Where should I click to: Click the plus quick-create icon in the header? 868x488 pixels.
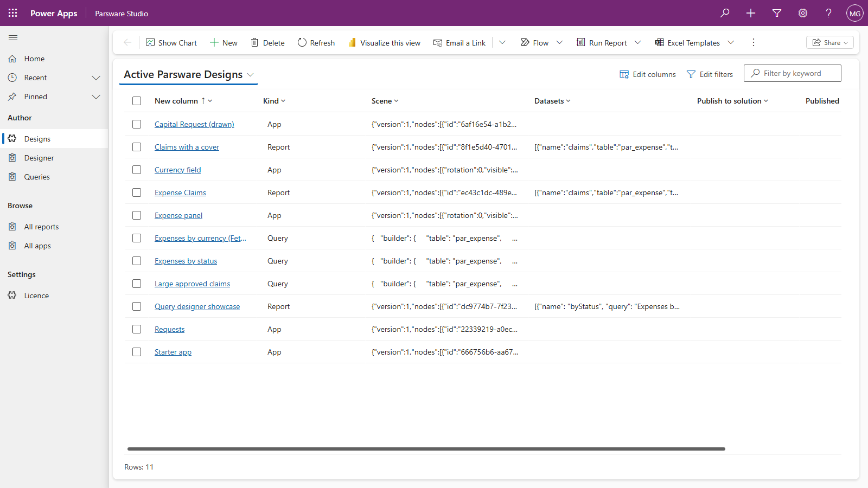(x=751, y=13)
